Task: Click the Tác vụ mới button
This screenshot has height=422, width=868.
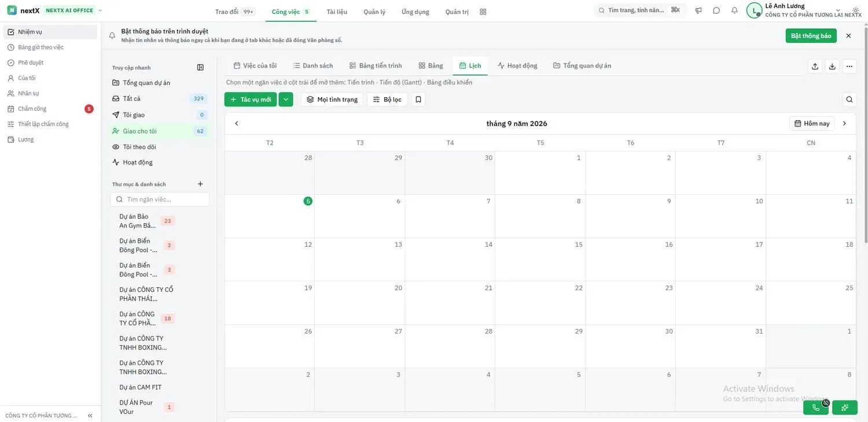Action: pyautogui.click(x=251, y=99)
